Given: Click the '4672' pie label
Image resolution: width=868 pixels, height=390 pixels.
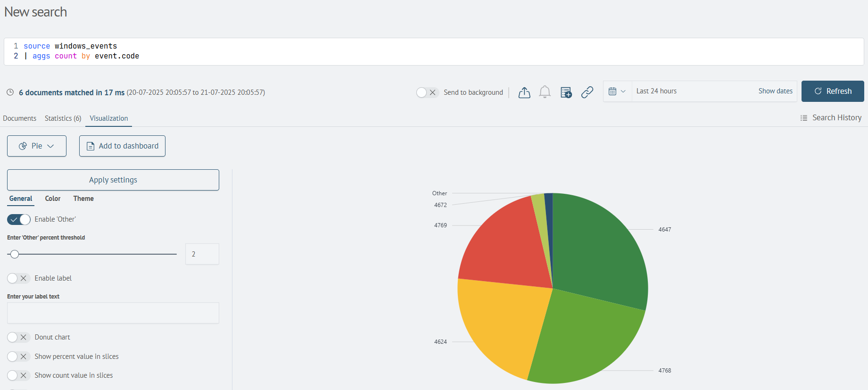Looking at the screenshot, I should [x=440, y=205].
